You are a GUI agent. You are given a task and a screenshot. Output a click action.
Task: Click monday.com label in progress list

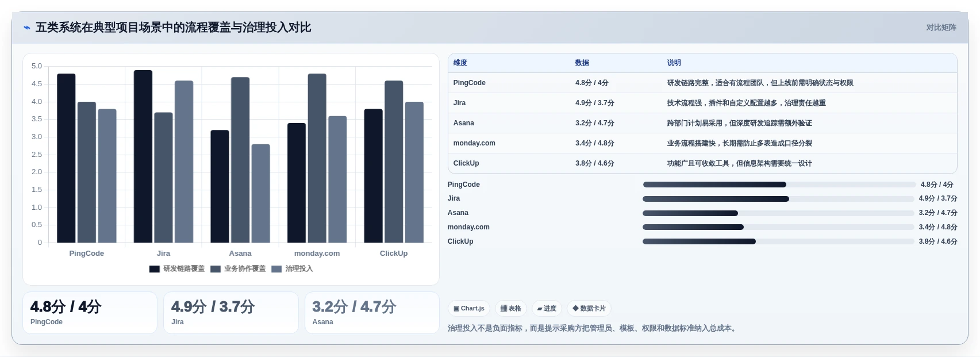(468, 227)
